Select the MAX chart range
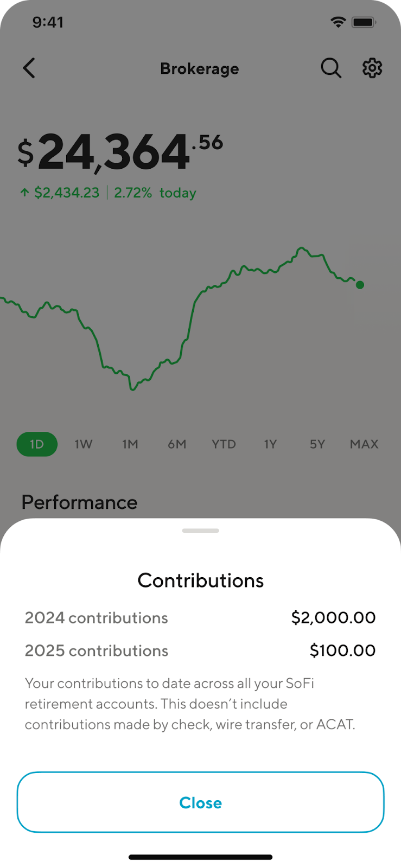Viewport: 401px width, 868px height. point(364,444)
